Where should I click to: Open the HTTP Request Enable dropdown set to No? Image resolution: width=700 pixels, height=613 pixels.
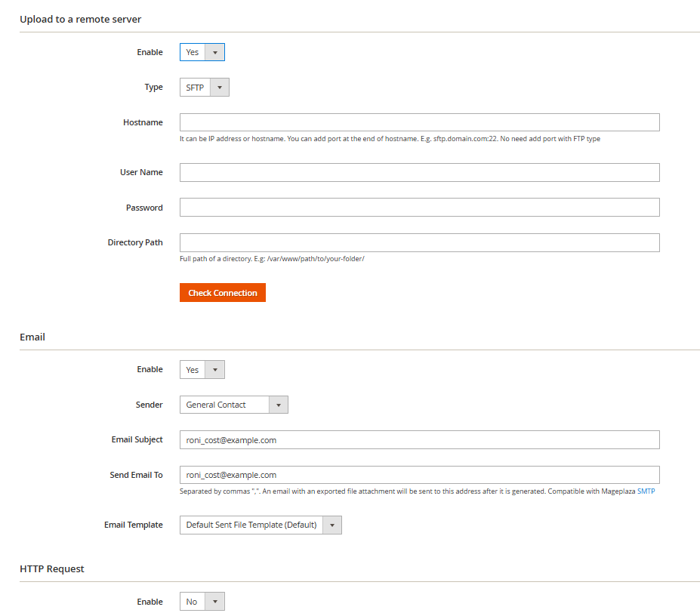202,602
